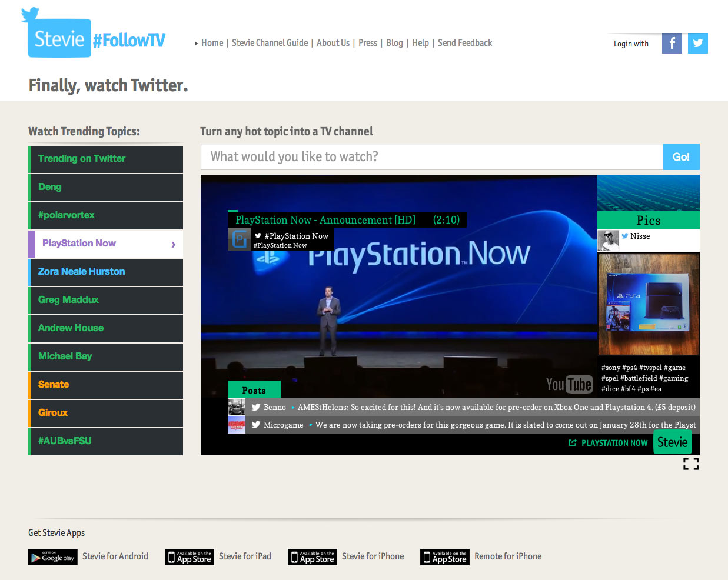Click the Twitter bird beside Benno
This screenshot has width=728, height=580.
coord(256,407)
